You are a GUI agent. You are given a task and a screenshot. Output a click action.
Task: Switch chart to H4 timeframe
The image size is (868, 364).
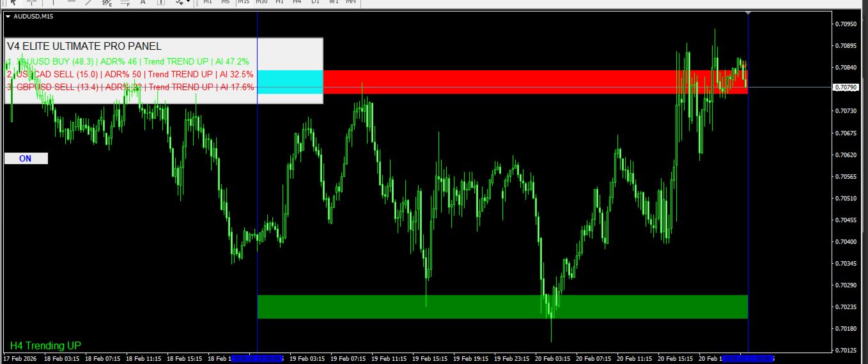point(297,2)
